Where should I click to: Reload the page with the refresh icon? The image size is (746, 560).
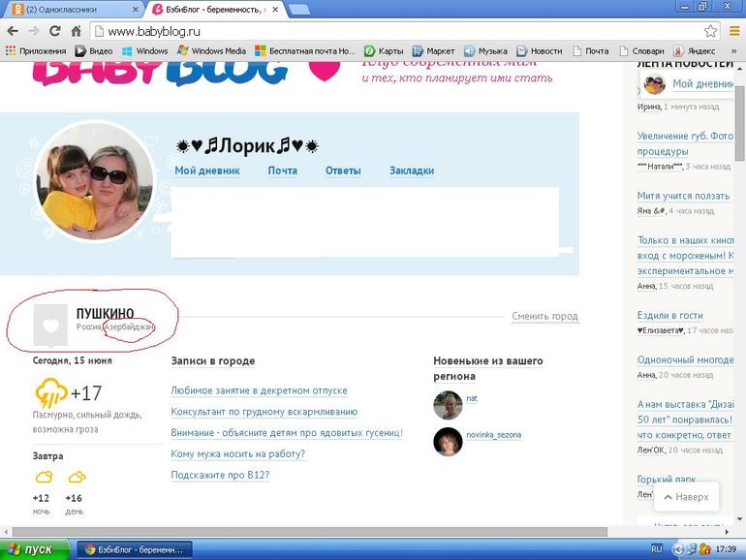[54, 31]
